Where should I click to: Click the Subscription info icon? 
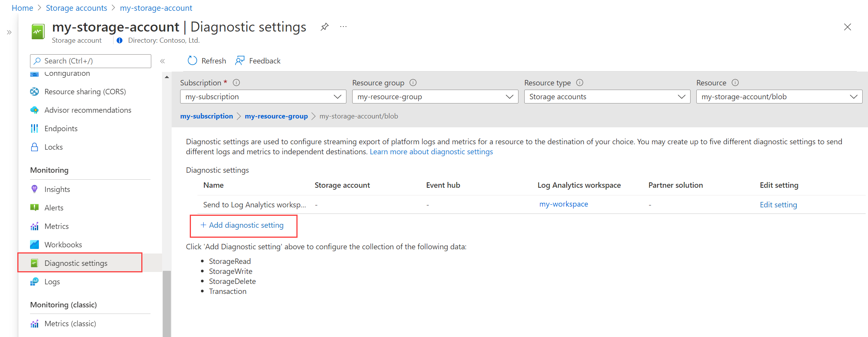[x=236, y=83]
